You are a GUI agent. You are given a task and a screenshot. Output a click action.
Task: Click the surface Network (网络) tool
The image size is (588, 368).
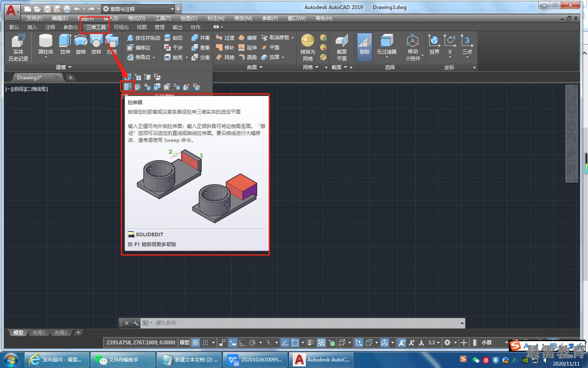(225, 57)
